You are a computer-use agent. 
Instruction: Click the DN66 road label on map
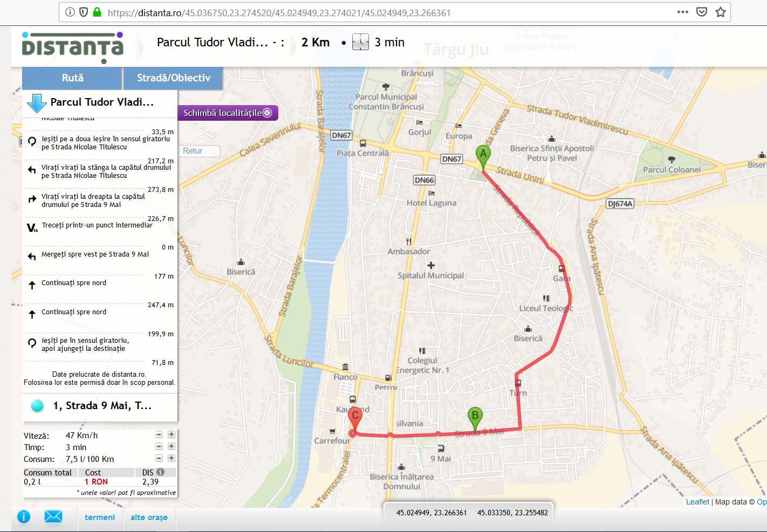(x=424, y=180)
